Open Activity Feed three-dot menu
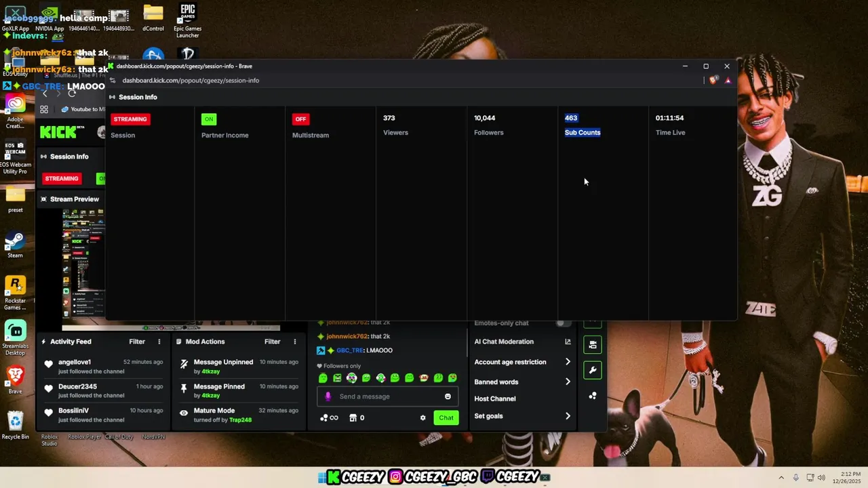The image size is (868, 488). (x=159, y=342)
